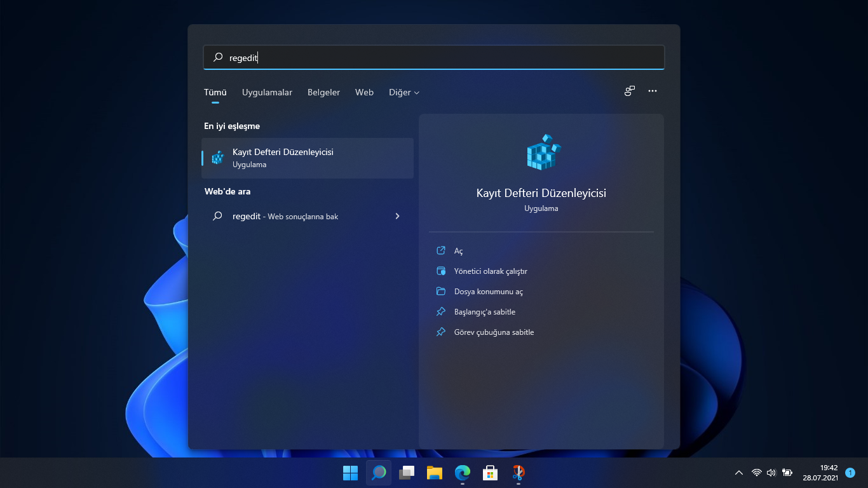Open regedit web results row
This screenshot has width=868, height=488.
pos(308,216)
